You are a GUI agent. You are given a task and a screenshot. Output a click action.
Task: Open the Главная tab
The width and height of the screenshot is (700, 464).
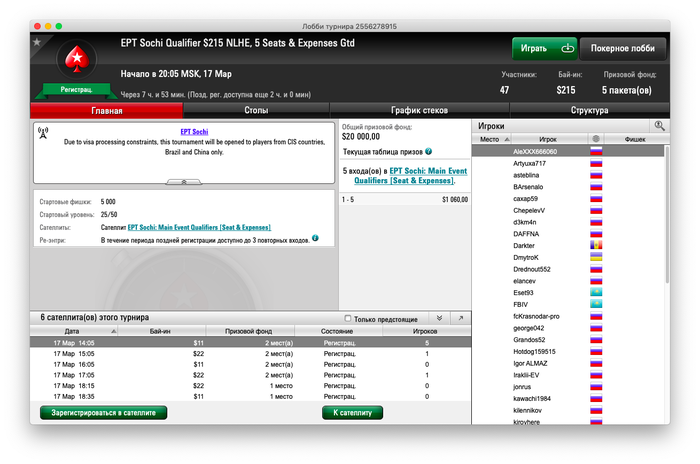pos(107,110)
